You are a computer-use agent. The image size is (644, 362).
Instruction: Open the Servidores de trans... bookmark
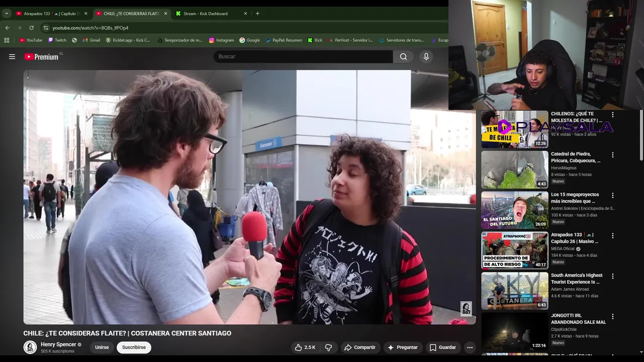[x=401, y=40]
